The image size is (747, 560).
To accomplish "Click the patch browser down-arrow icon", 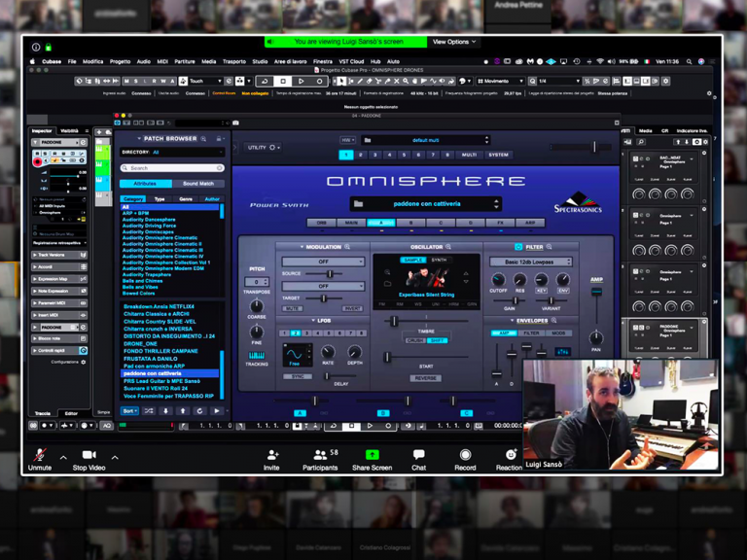I will [165, 410].
